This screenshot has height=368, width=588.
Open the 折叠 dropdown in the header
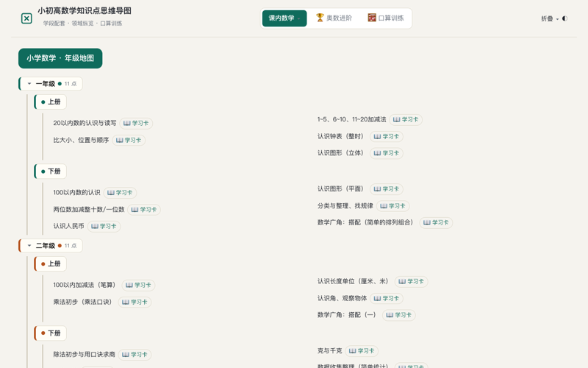[550, 18]
